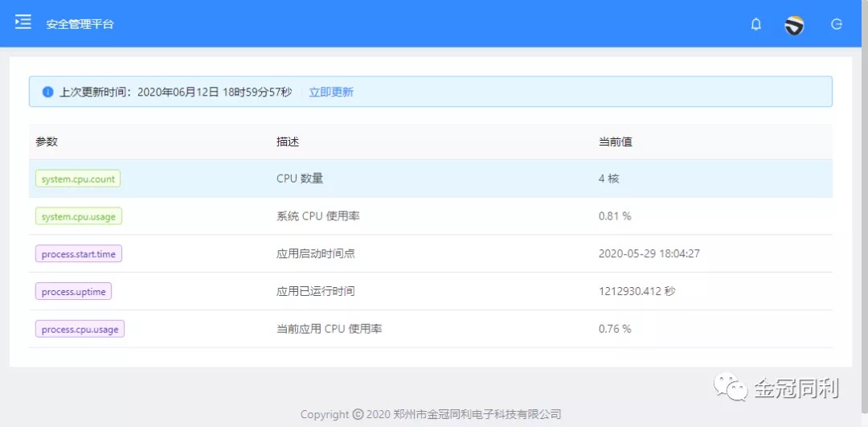
Task: Click the 参数 column header
Action: 47,142
